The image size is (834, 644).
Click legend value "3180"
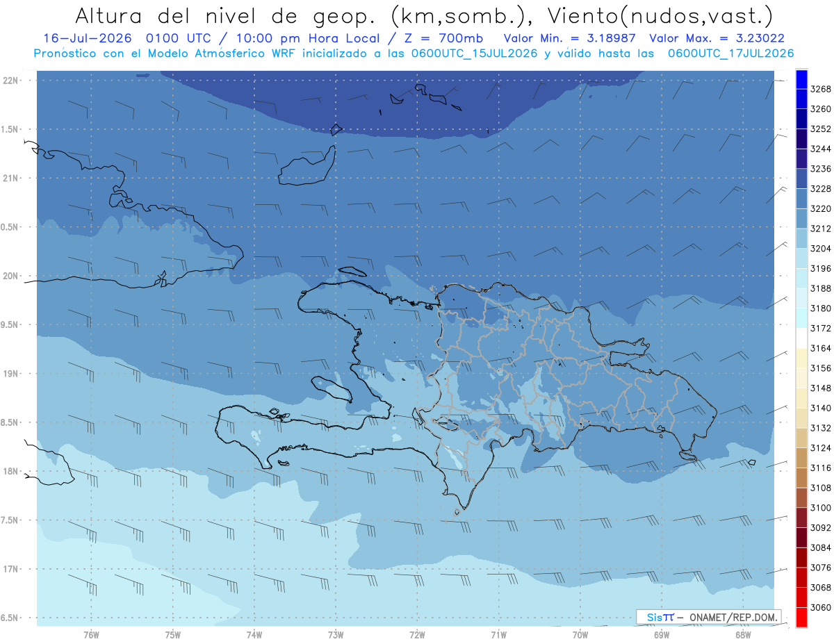point(821,308)
